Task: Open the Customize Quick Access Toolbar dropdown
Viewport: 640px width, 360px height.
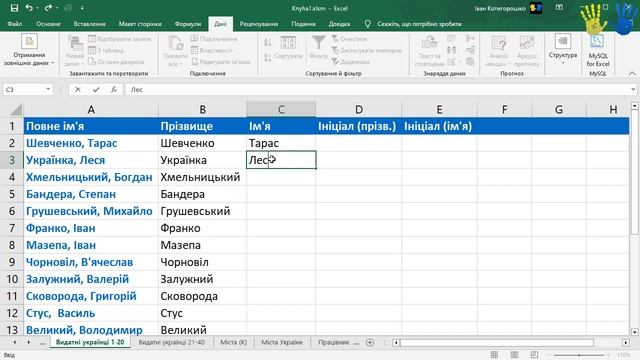Action: point(82,8)
